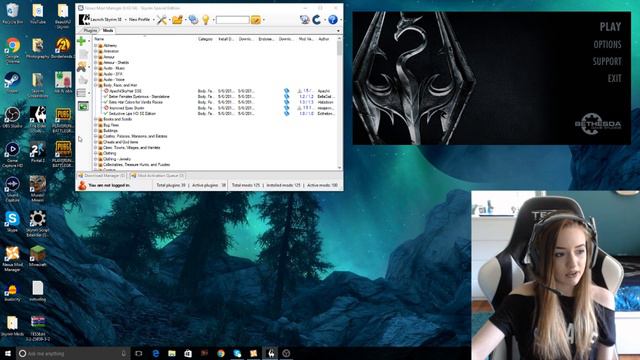Click the mod search input field
The height and width of the screenshot is (360, 640).
(x=232, y=20)
